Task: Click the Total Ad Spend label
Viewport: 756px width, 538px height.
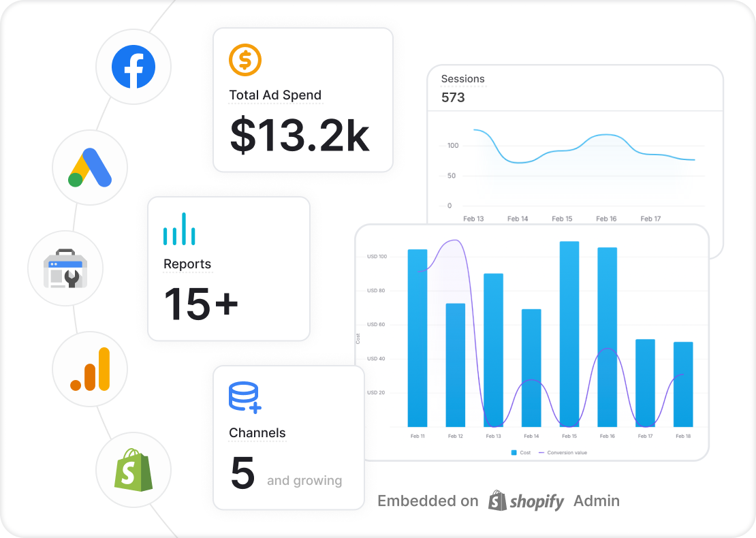Action: (275, 95)
